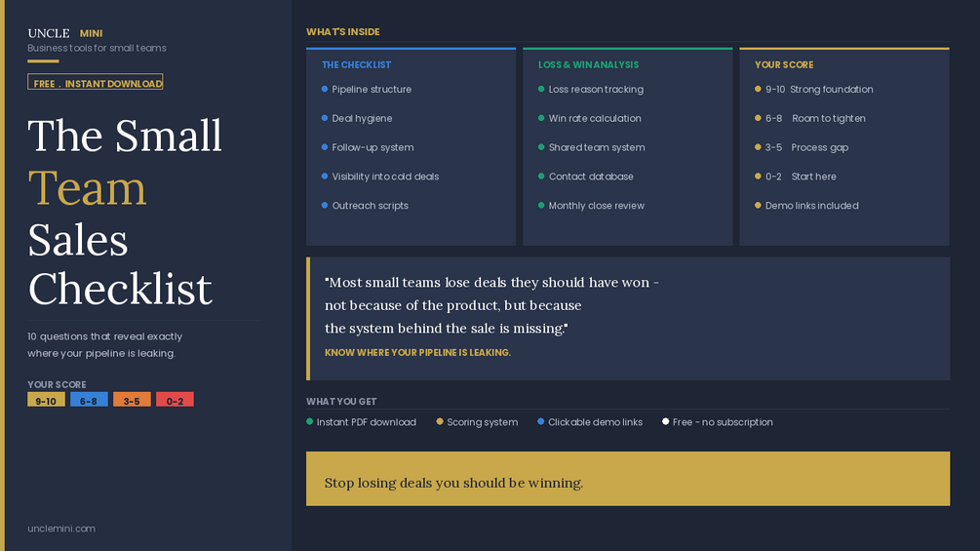Click the green dot before Instant PDF download
The width and height of the screenshot is (980, 551).
[x=310, y=421]
